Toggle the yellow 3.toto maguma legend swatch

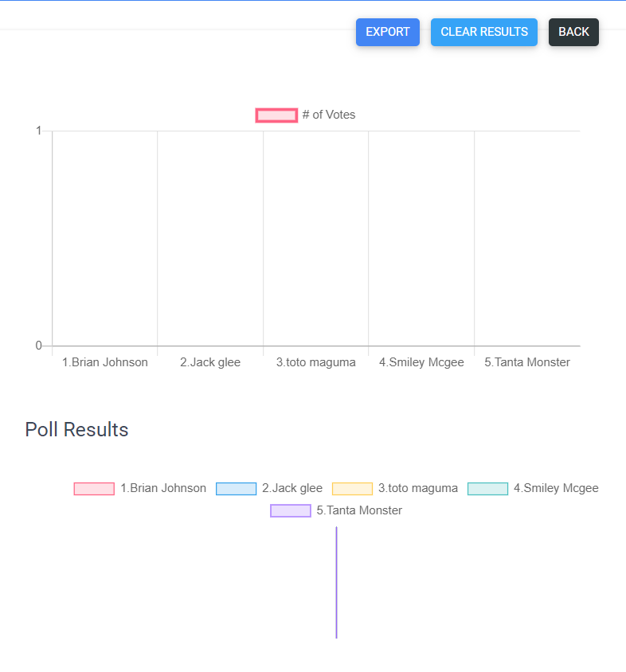352,489
